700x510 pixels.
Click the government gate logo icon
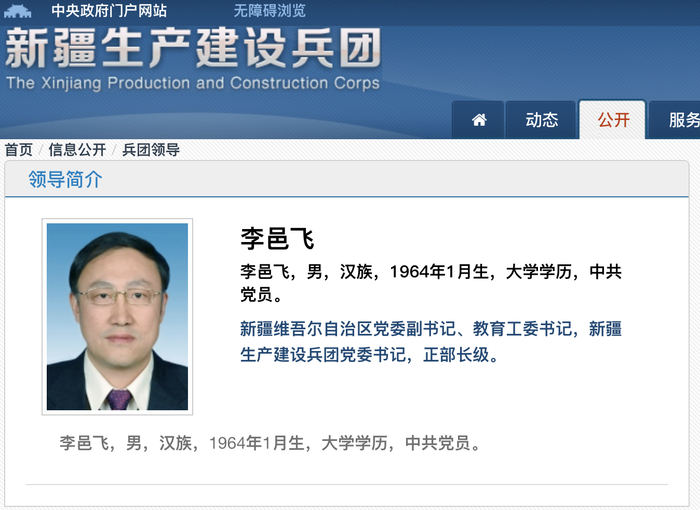(x=17, y=11)
